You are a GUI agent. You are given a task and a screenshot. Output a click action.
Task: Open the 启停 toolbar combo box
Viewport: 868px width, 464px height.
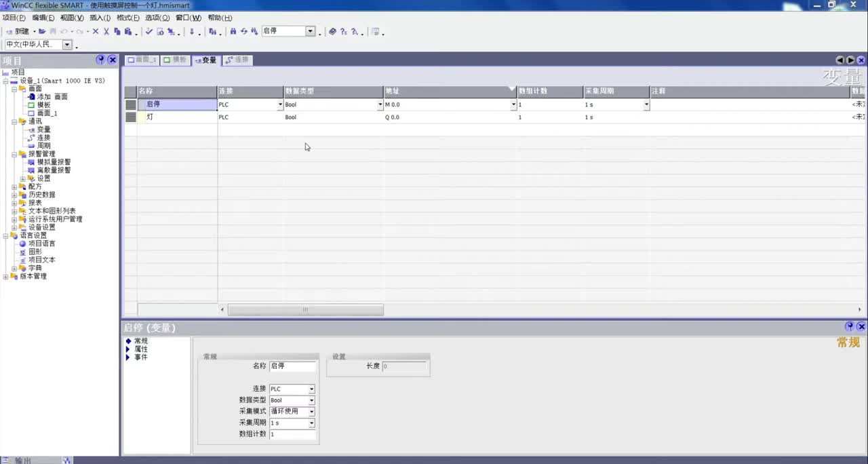tap(311, 31)
